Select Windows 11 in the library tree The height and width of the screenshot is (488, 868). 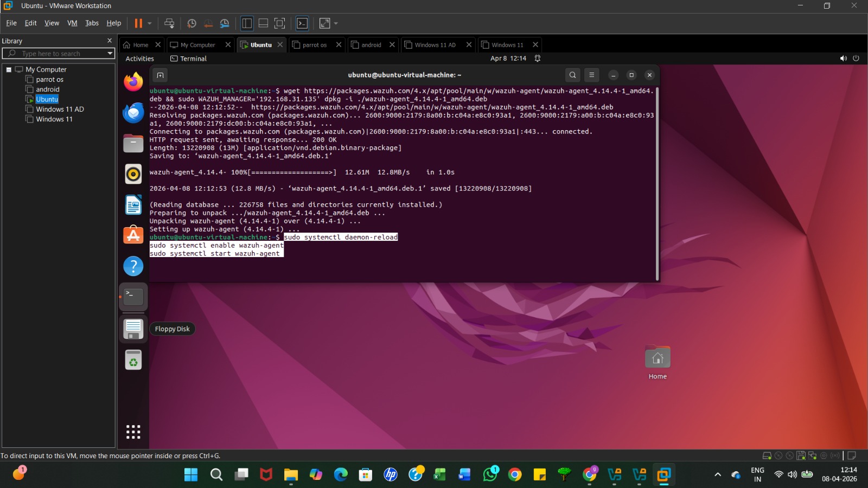point(54,119)
